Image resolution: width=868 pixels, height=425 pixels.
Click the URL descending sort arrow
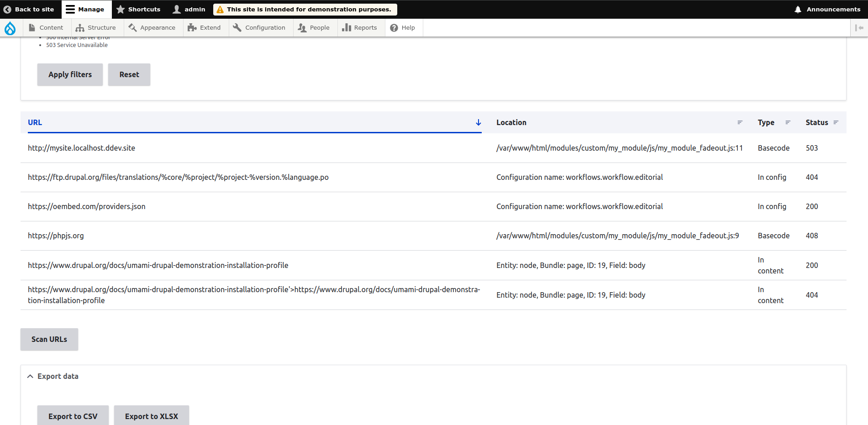tap(478, 122)
